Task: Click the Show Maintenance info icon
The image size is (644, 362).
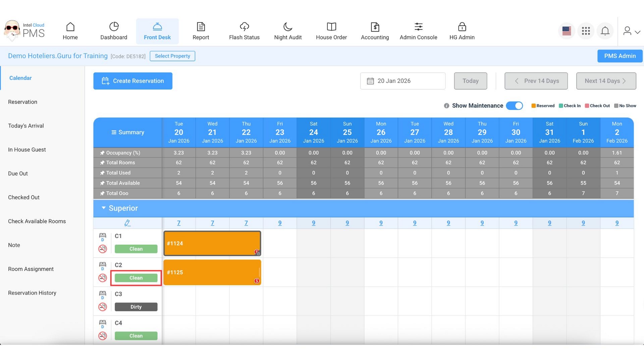Action: [x=446, y=106]
